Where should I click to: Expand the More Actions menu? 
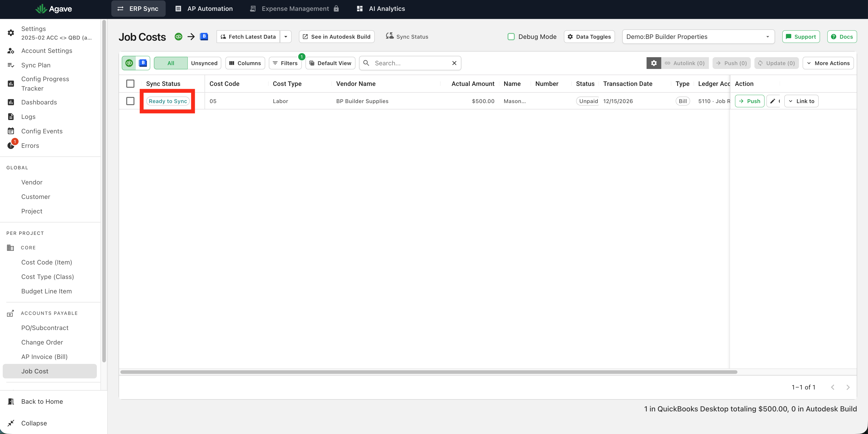828,63
